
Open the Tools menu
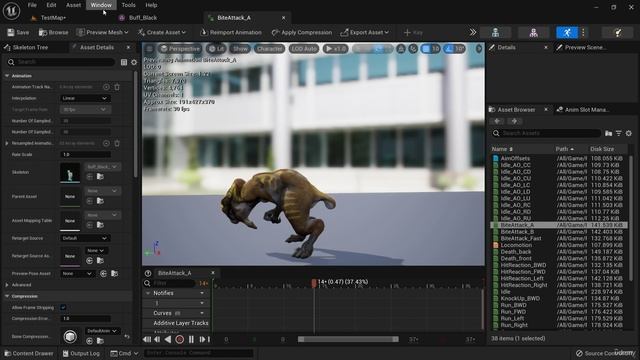pyautogui.click(x=128, y=5)
